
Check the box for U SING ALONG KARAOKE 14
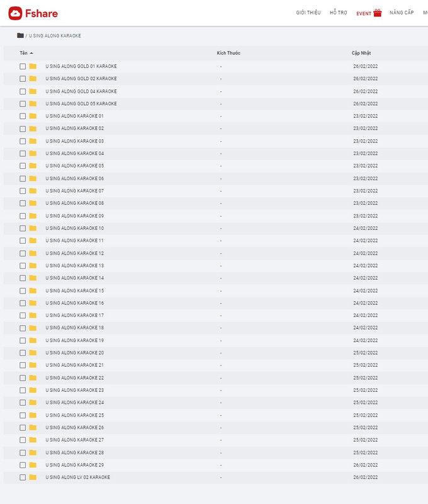click(23, 278)
